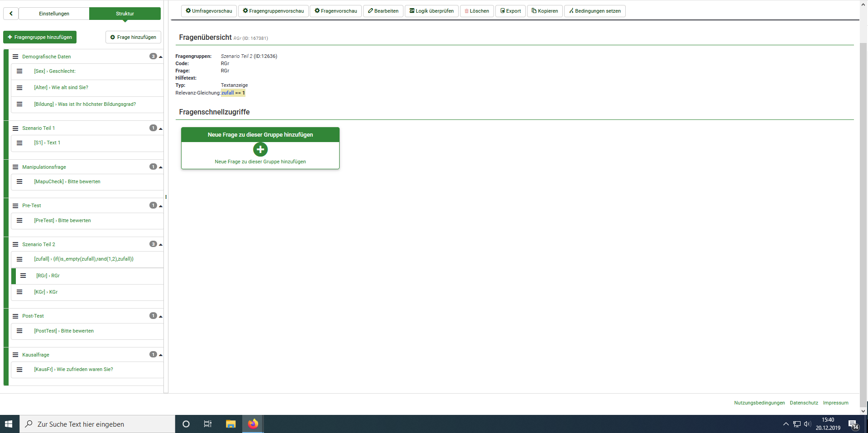Switch to the Einstellungen tab

[54, 14]
